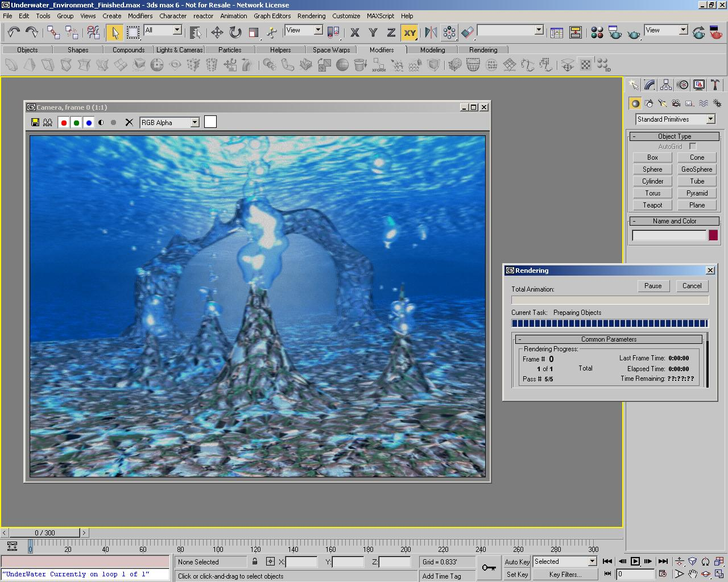Viewport: 728px width, 582px height.
Task: Enable the red channel toggle
Action: 64,122
